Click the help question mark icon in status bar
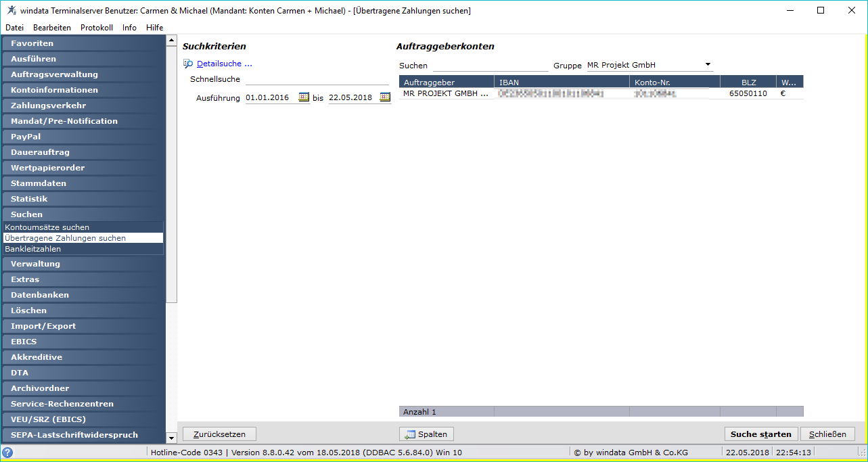 7,453
